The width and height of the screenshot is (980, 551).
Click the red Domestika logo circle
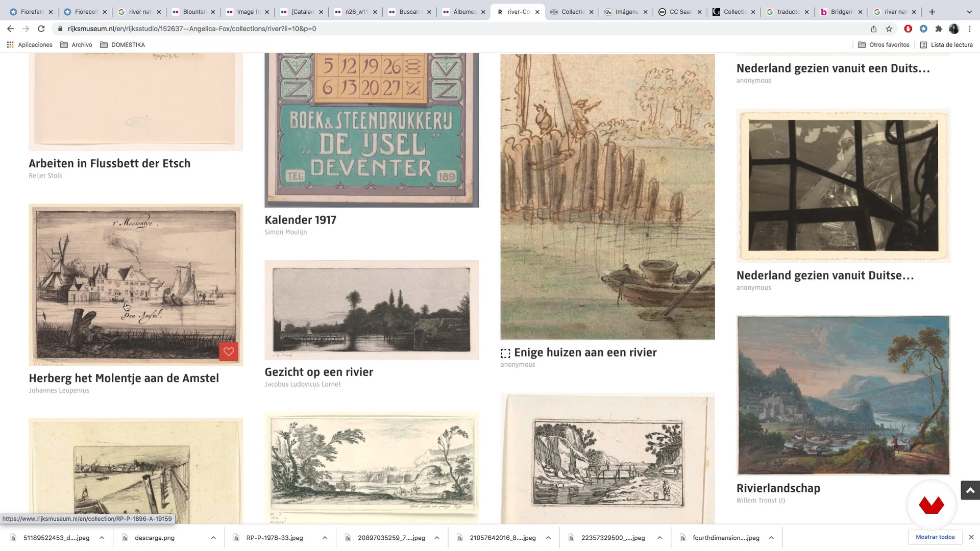(931, 505)
